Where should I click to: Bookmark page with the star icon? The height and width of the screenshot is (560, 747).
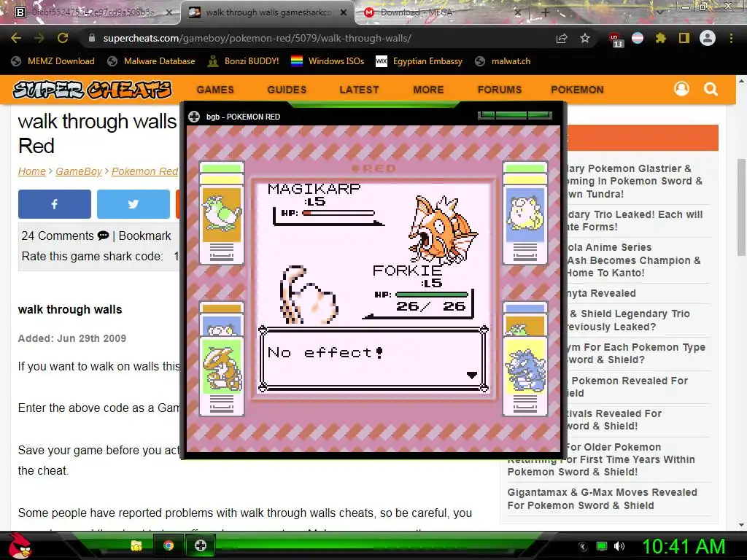(585, 38)
